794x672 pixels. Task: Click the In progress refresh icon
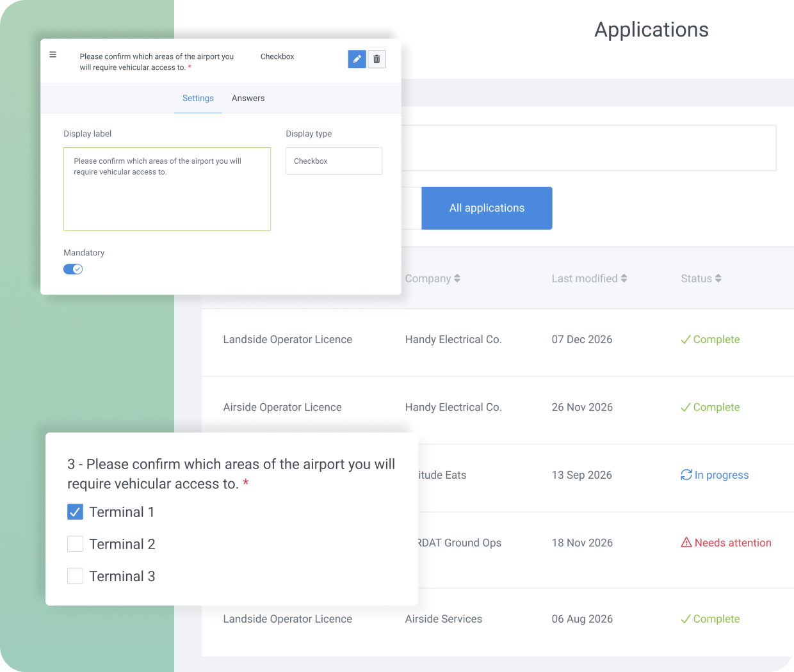click(x=686, y=475)
